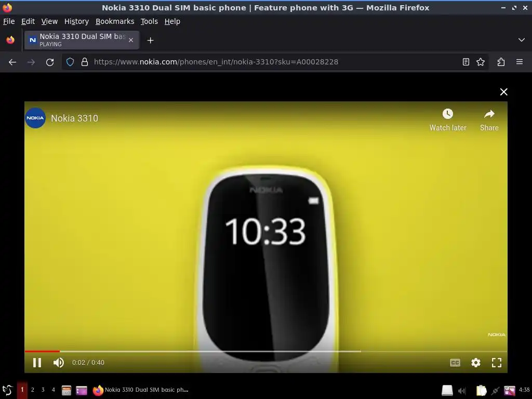532x399 pixels.
Task: Click the video progress bar
Action: tap(266, 352)
